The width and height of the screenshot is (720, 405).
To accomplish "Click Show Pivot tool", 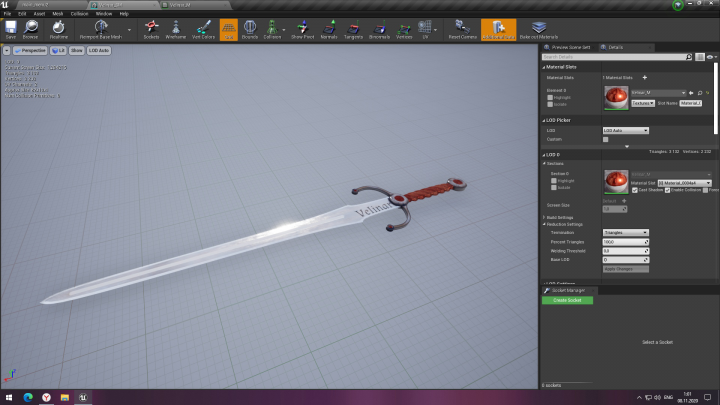I will [303, 29].
